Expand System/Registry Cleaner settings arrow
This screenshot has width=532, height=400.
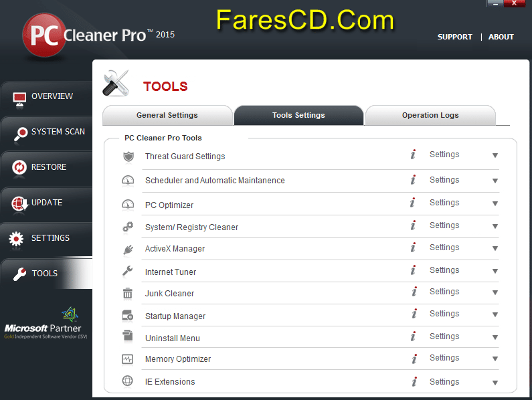495,226
